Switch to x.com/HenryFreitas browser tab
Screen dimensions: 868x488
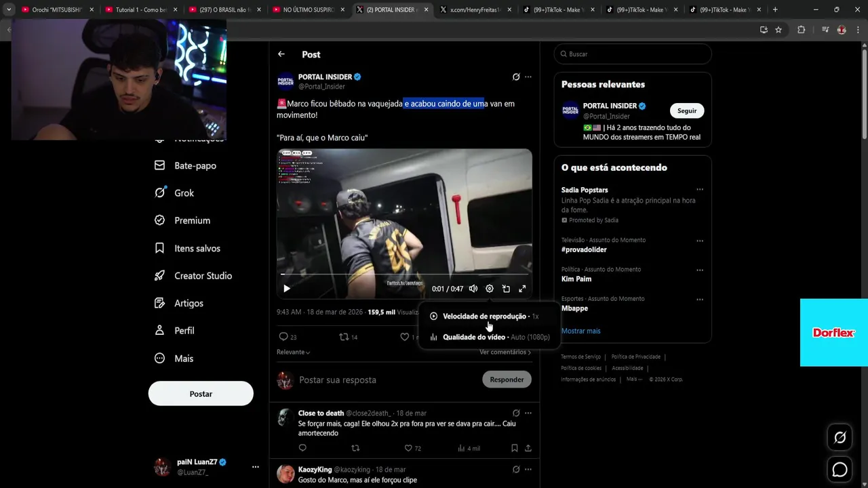click(475, 9)
